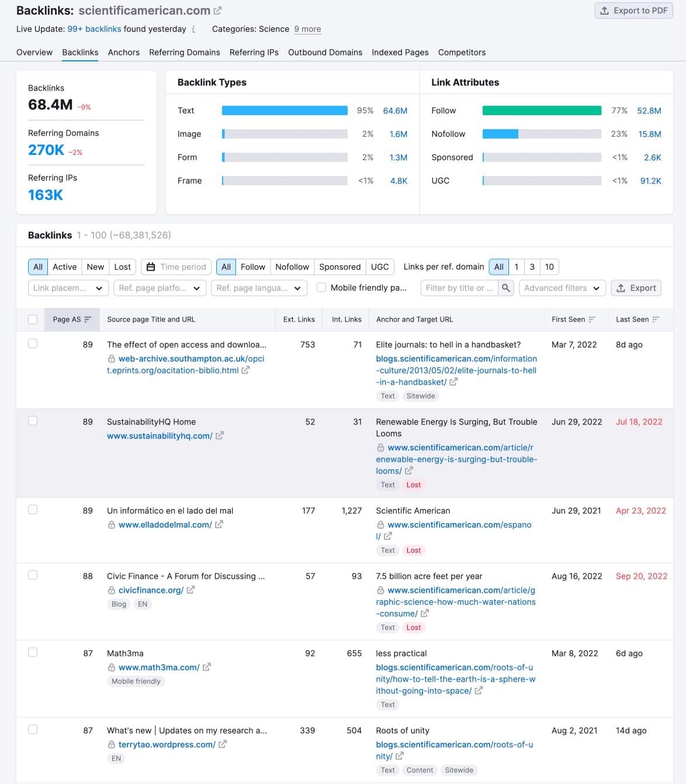686x784 pixels.
Task: Switch to the Referring Domains tab
Action: pyautogui.click(x=185, y=52)
